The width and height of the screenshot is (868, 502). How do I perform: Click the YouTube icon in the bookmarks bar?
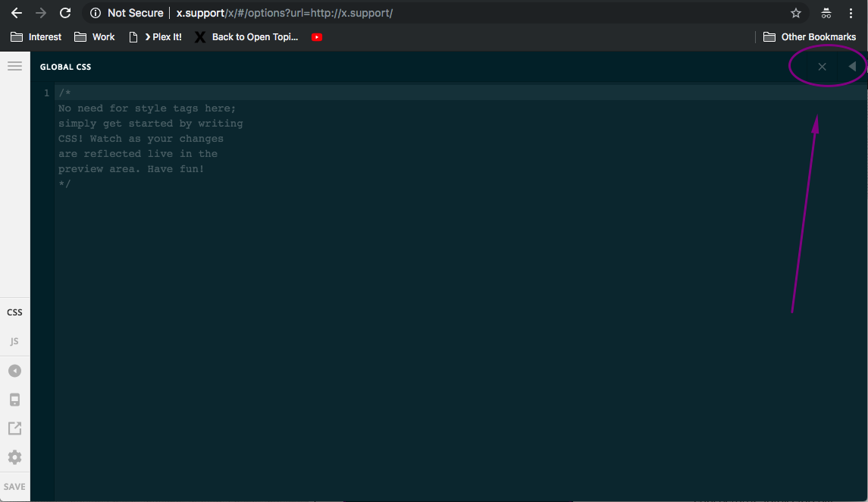coord(316,36)
